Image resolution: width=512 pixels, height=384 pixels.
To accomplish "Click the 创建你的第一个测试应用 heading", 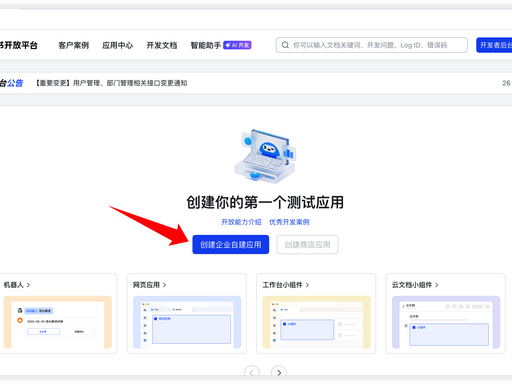I will coord(265,202).
